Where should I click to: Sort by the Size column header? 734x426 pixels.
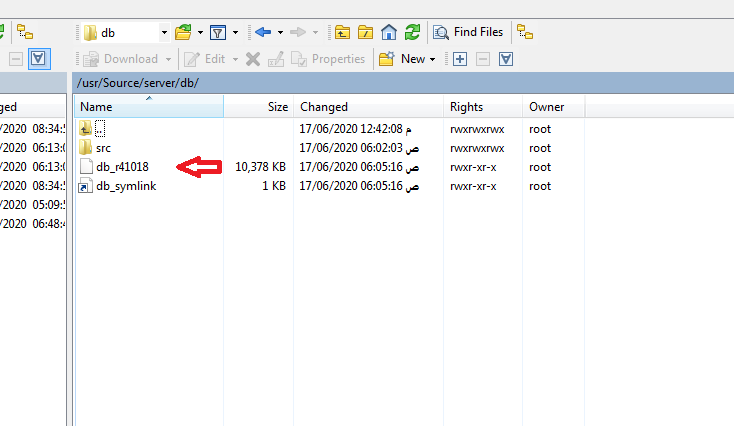(x=259, y=107)
